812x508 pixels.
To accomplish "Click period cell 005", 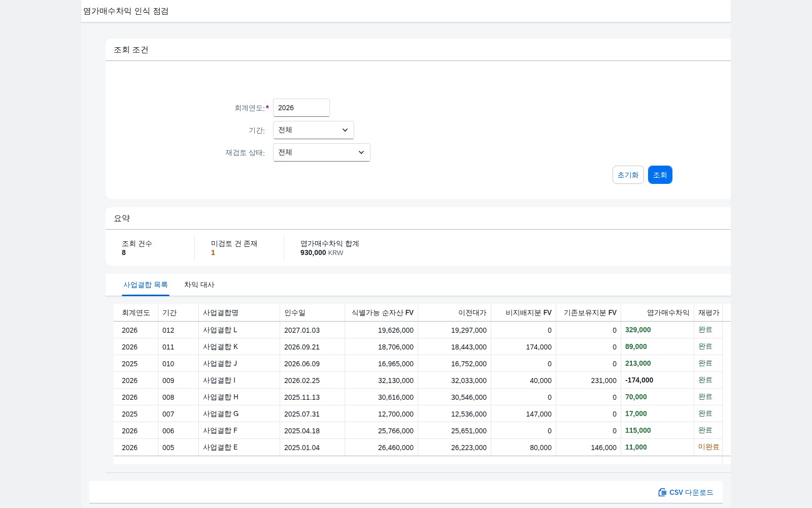I will tap(168, 448).
